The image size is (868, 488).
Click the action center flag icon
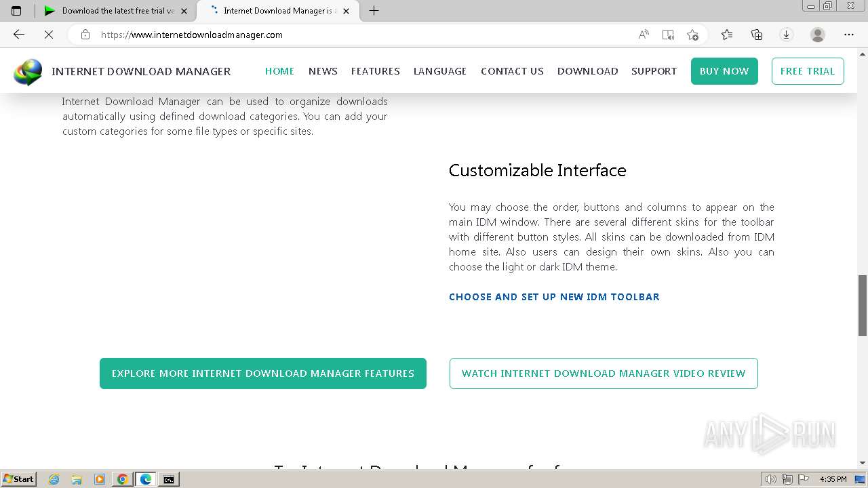[x=804, y=479]
